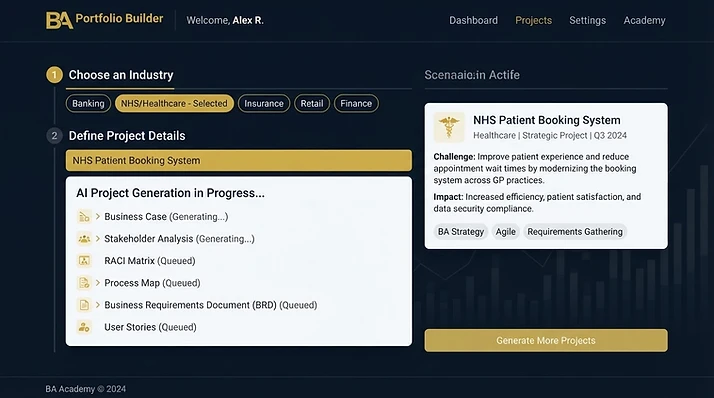Click the caduceus healthcare icon
The width and height of the screenshot is (714, 398).
tap(449, 127)
